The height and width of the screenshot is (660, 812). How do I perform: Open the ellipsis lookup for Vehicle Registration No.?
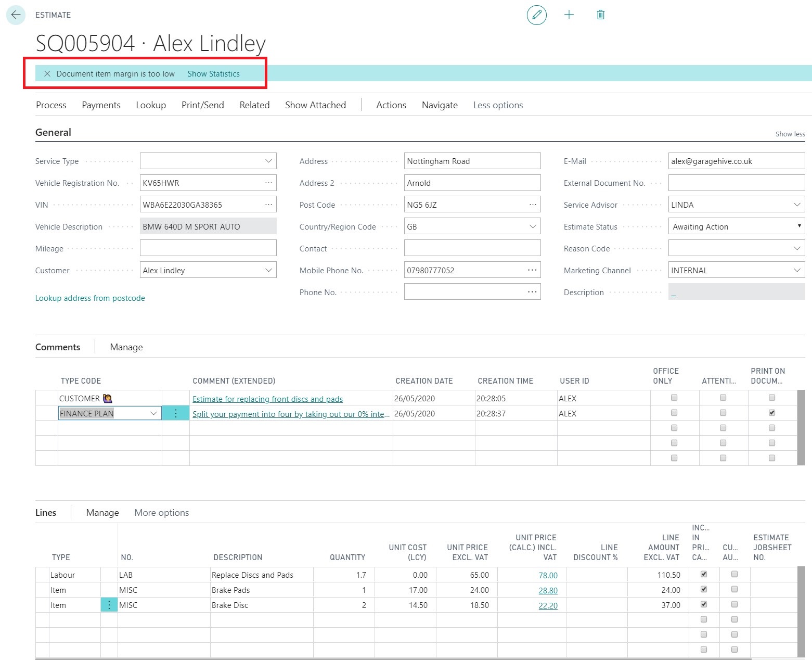(x=268, y=183)
